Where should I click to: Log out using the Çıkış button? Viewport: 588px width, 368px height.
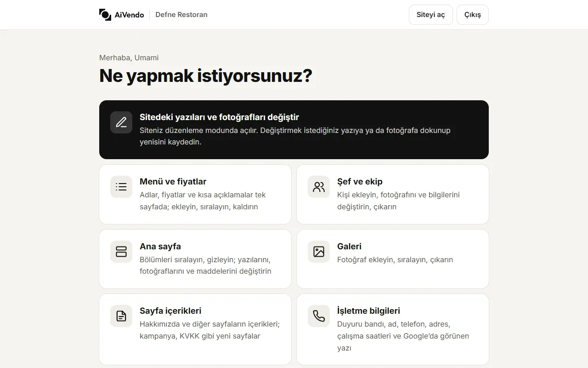pos(473,15)
